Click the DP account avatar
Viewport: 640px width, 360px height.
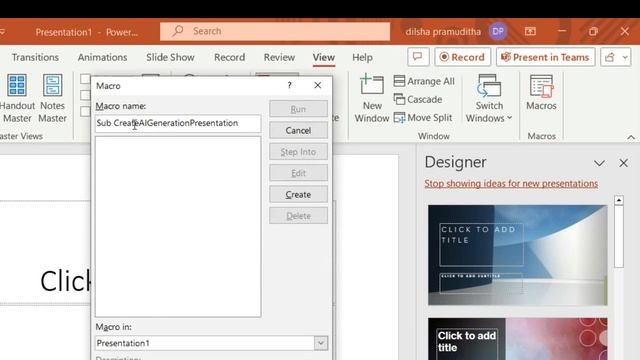coord(498,31)
